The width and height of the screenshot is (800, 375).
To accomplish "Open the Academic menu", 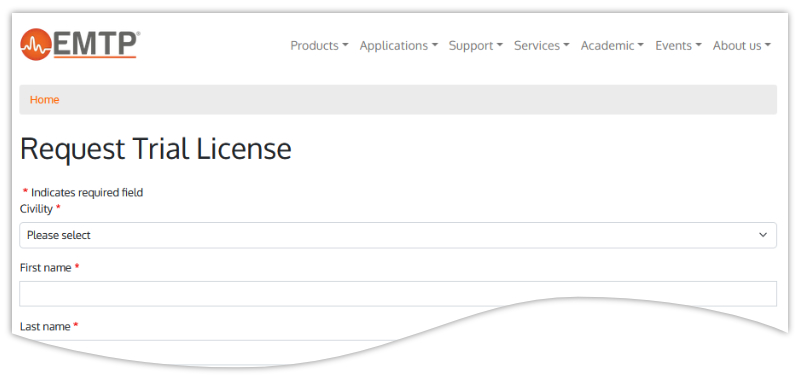I will click(612, 45).
